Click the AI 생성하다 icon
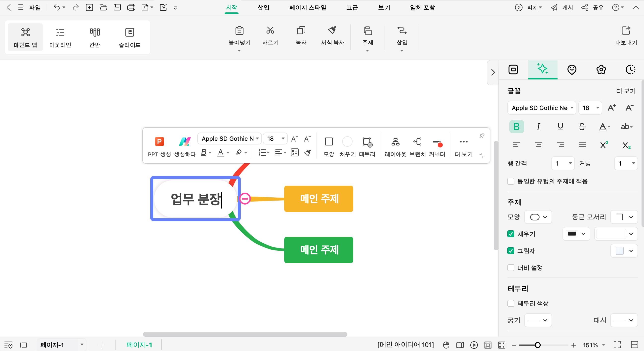This screenshot has height=351, width=644. tap(185, 141)
